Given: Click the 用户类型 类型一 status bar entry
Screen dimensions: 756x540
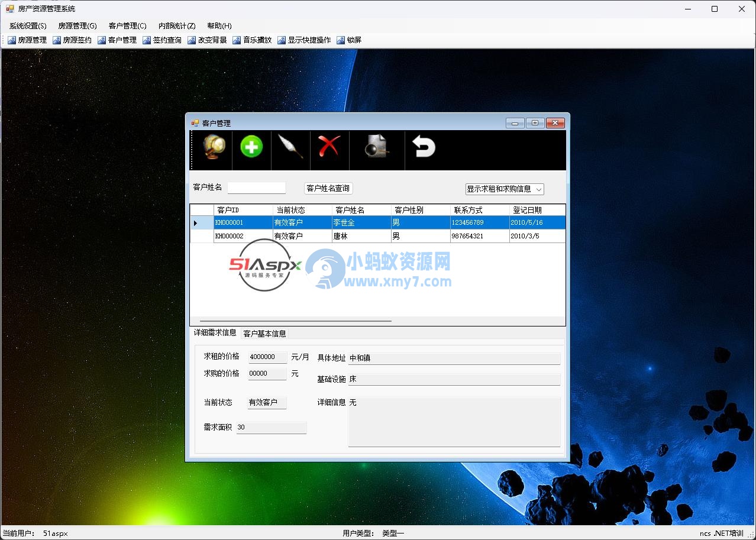Looking at the screenshot, I should [x=373, y=533].
